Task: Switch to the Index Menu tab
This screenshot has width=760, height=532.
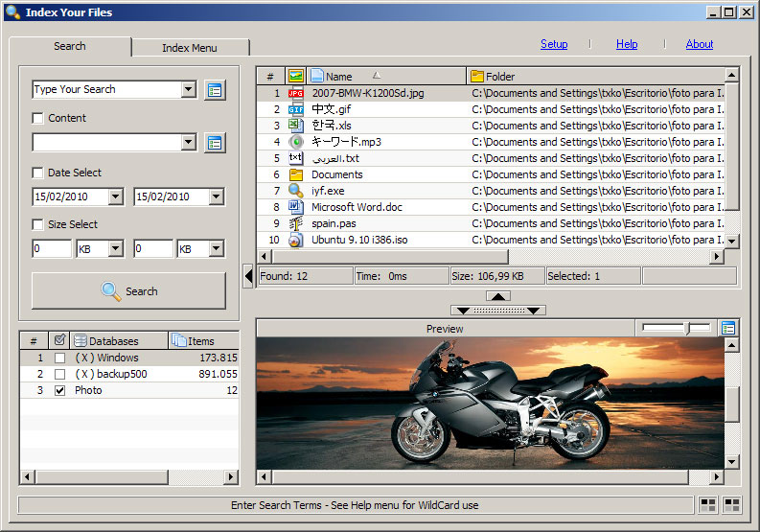Action: point(190,48)
